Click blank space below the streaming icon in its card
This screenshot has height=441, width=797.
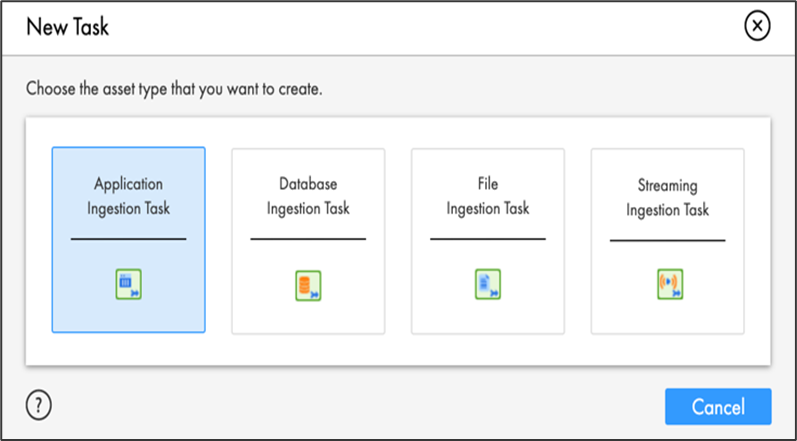click(667, 317)
